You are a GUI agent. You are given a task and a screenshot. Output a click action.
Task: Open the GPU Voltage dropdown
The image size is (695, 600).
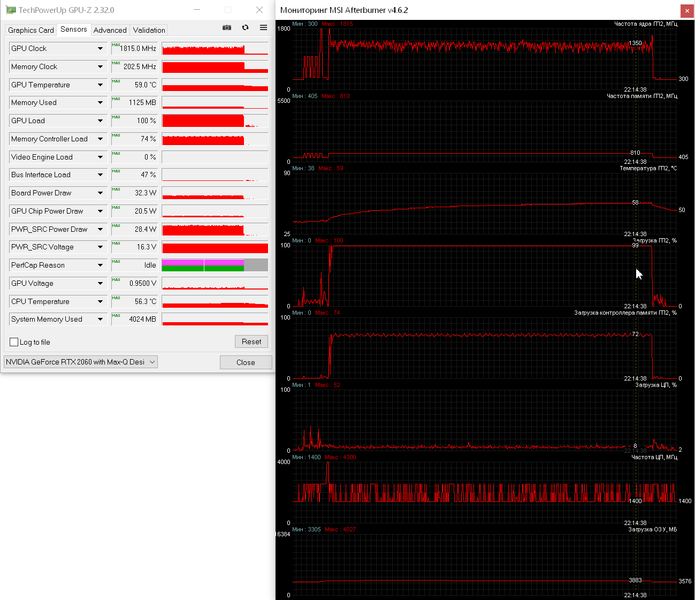100,283
